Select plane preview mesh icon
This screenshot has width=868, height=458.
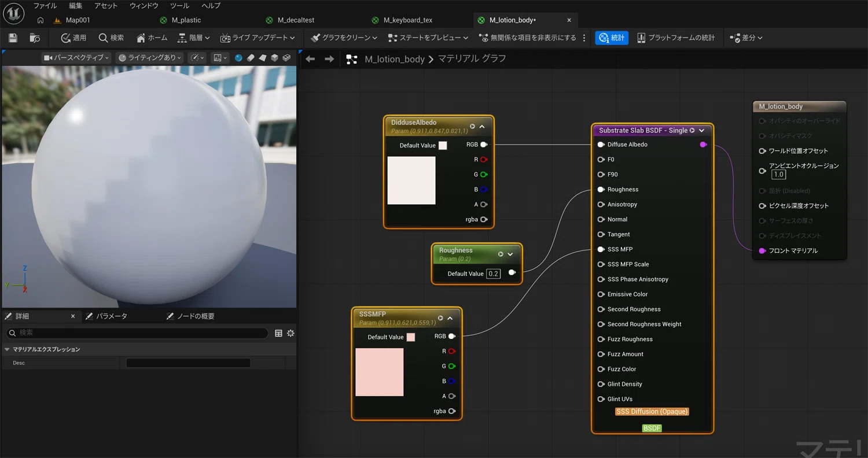pos(263,58)
